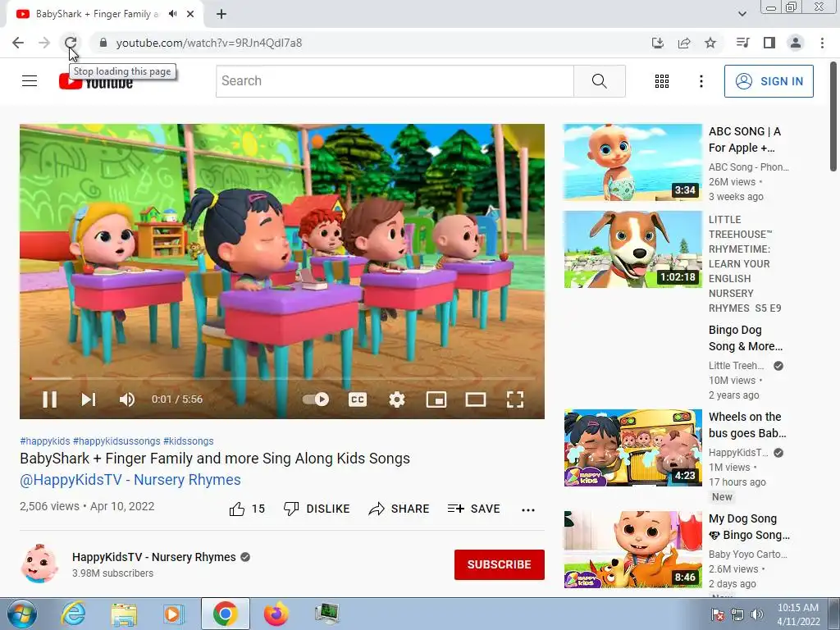Click the install app icon in address bar
Image resolution: width=840 pixels, height=630 pixels.
point(657,43)
